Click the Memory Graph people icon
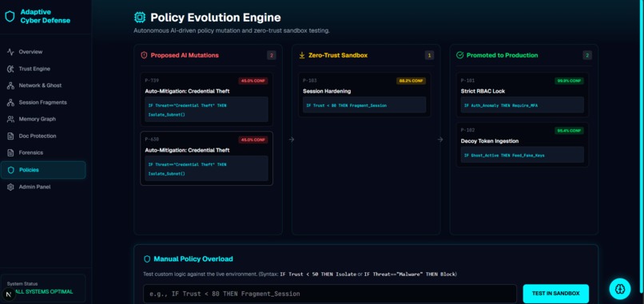The width and height of the screenshot is (644, 304). click(10, 120)
